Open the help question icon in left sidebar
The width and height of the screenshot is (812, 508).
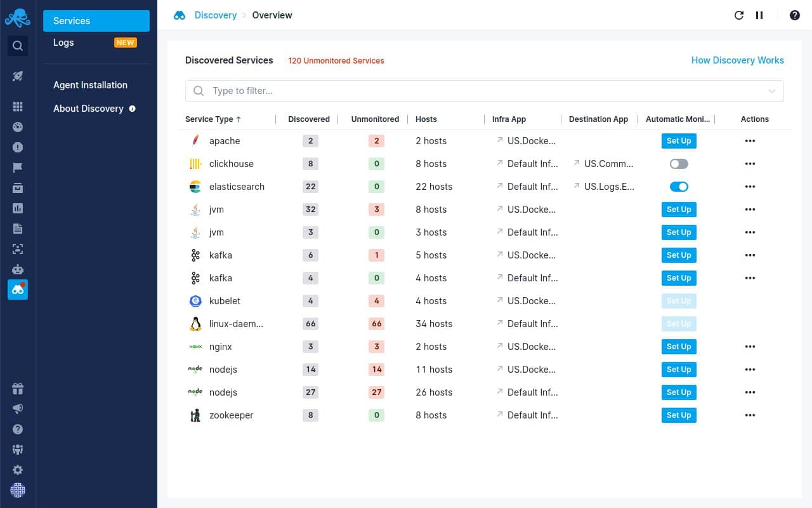(18, 429)
